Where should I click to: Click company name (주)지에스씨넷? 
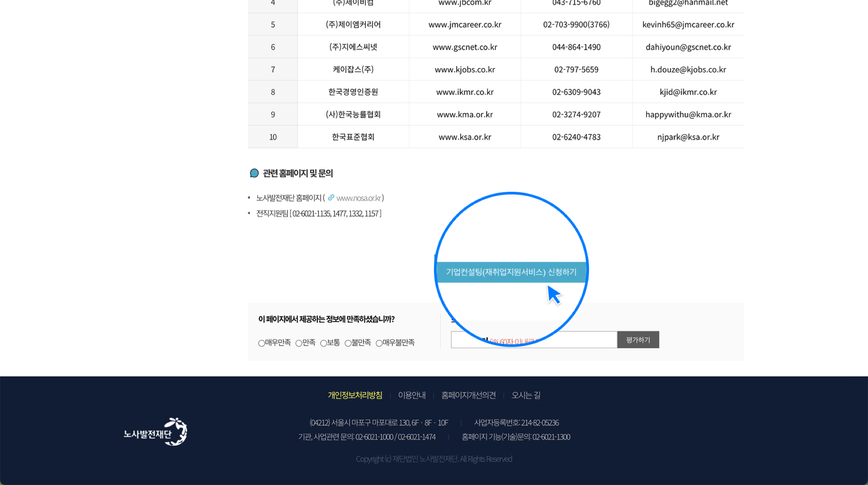[x=353, y=47]
